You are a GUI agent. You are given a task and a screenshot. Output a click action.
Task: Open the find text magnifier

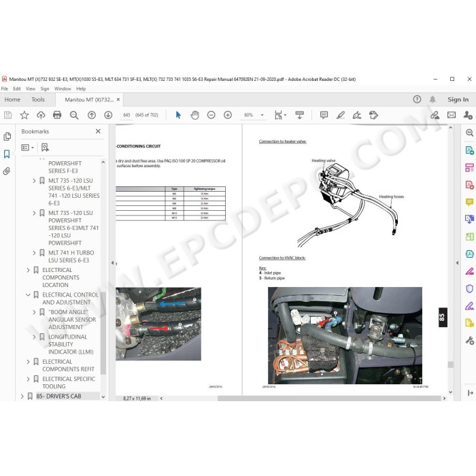click(x=73, y=115)
